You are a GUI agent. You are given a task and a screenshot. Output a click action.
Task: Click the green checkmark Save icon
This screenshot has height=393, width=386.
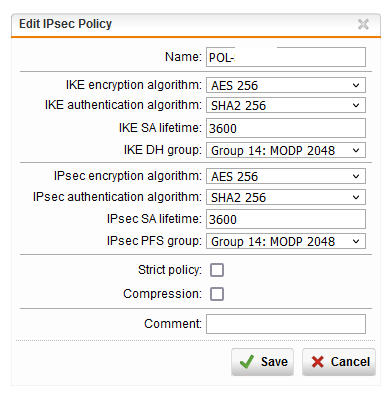(247, 362)
